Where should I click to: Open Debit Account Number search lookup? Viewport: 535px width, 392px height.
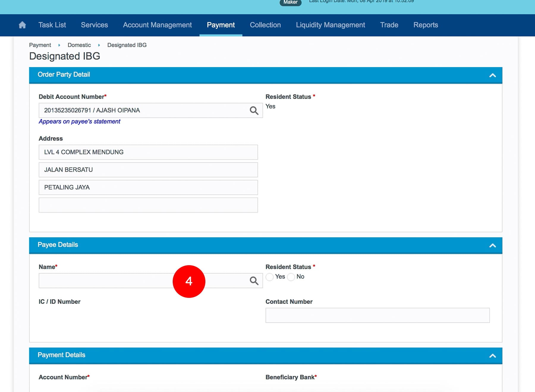pyautogui.click(x=254, y=110)
